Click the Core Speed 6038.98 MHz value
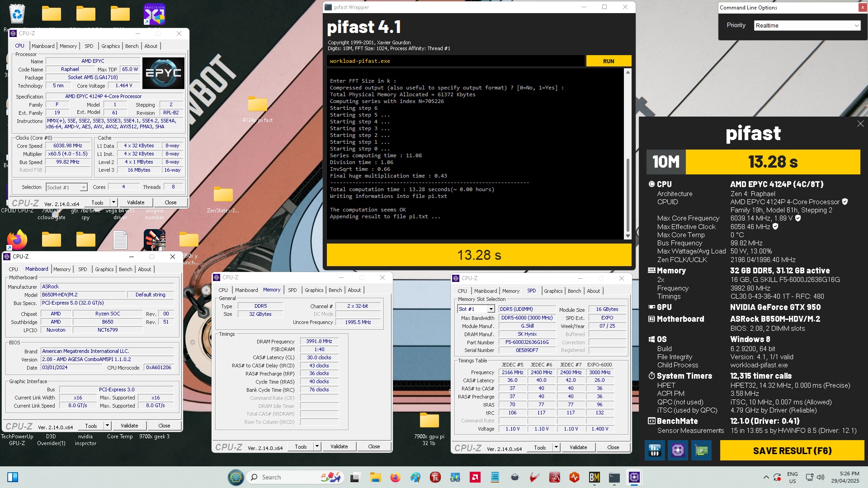The image size is (868, 488). [67, 146]
